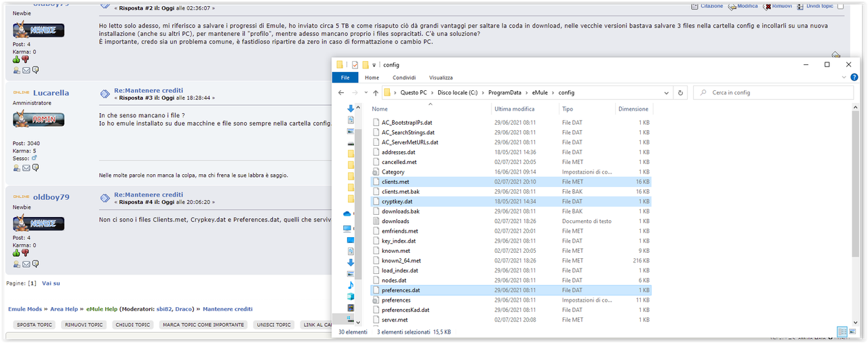Select the file cryptkey.dat
The width and height of the screenshot is (868, 343).
[511, 201]
